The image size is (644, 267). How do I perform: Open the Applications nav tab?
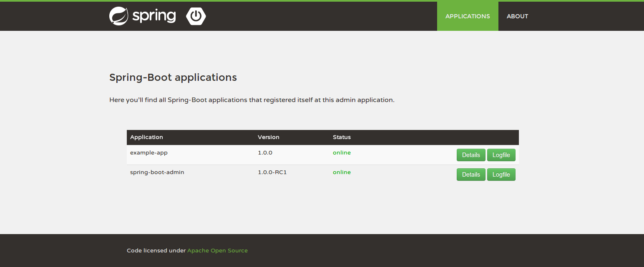(x=468, y=16)
